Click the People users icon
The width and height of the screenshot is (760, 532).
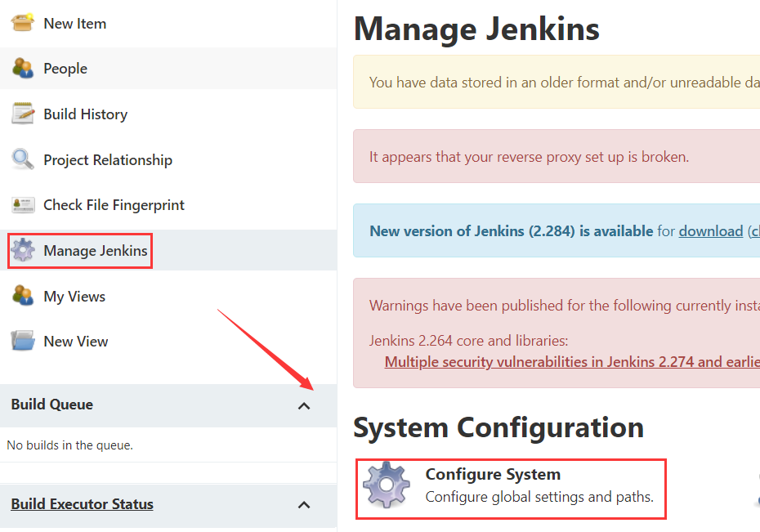[23, 68]
